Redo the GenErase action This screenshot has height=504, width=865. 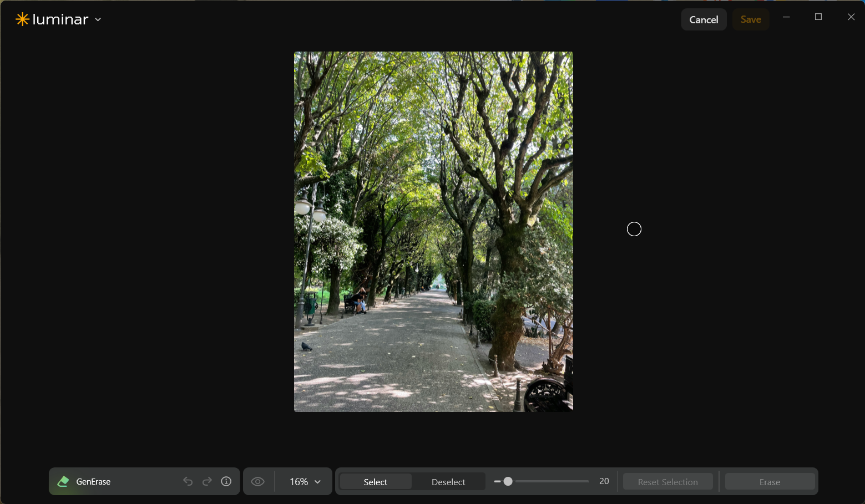pos(207,481)
